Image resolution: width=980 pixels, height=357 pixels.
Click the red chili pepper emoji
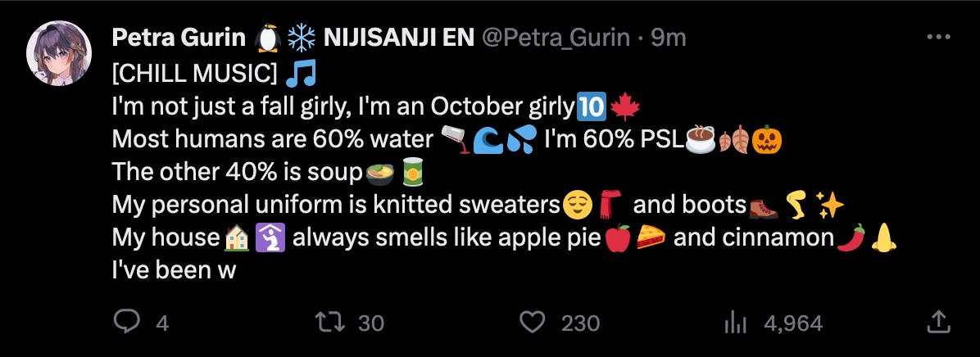(851, 238)
